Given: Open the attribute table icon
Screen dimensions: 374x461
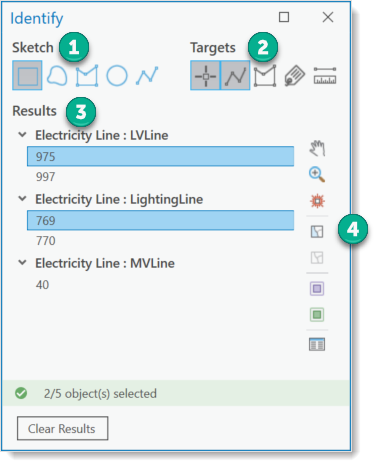Looking at the screenshot, I should (317, 344).
